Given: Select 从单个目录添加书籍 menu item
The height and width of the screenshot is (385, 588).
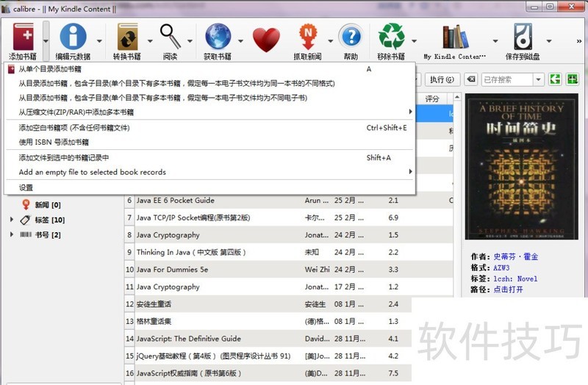Looking at the screenshot, I should [50, 69].
